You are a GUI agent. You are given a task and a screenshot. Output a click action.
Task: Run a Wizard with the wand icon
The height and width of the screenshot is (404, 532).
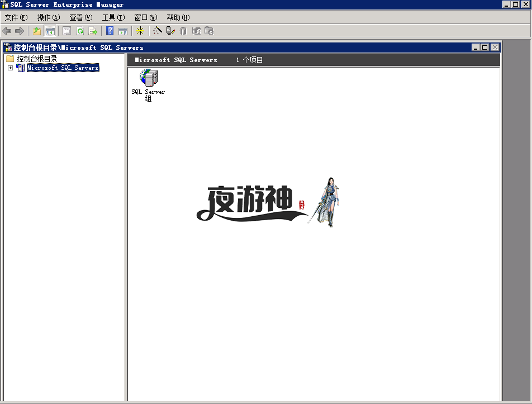158,31
